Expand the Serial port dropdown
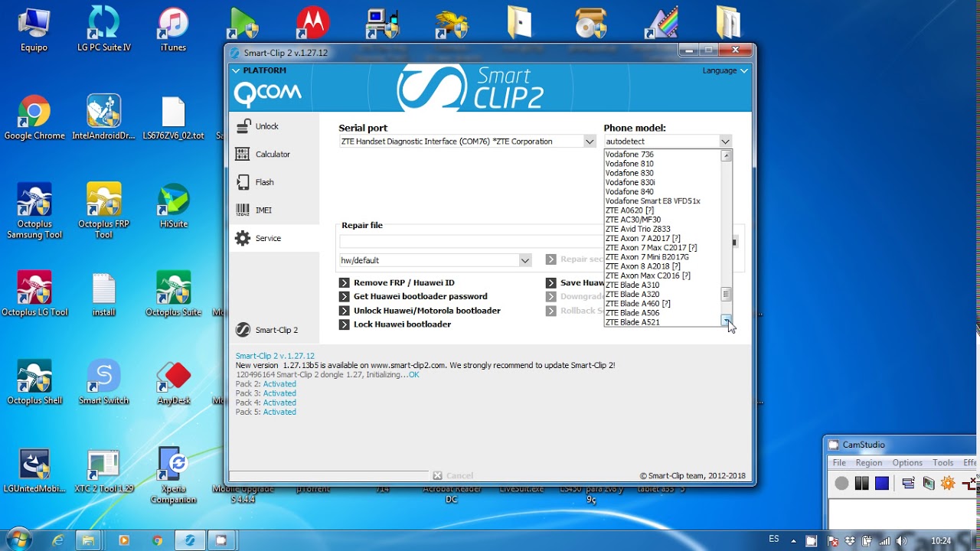 click(x=589, y=142)
